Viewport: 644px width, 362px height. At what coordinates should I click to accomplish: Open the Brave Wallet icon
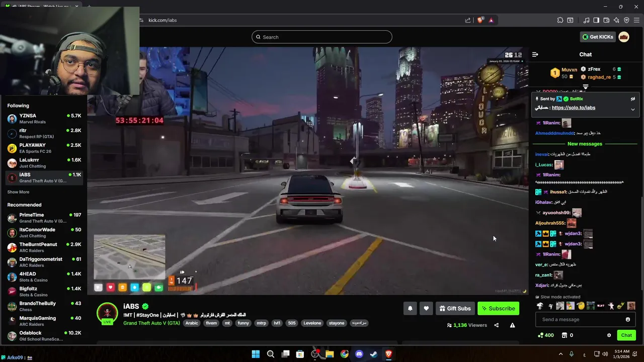point(606,20)
